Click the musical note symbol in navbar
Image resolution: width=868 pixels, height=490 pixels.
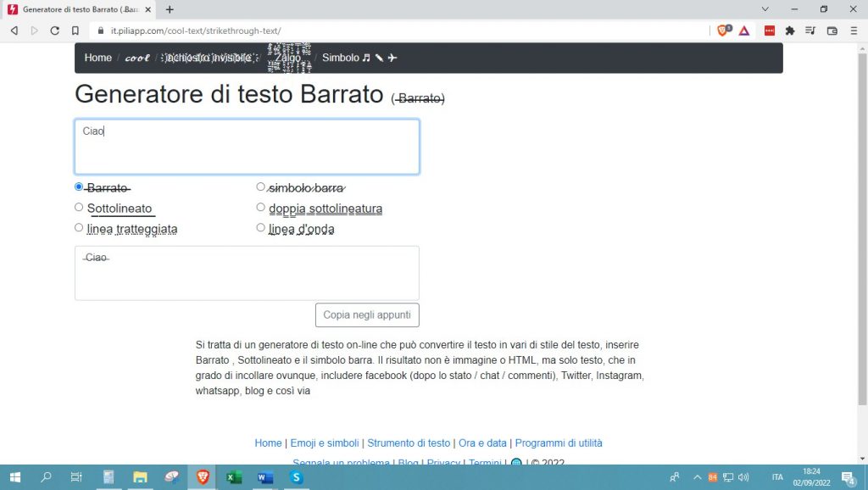click(x=366, y=58)
